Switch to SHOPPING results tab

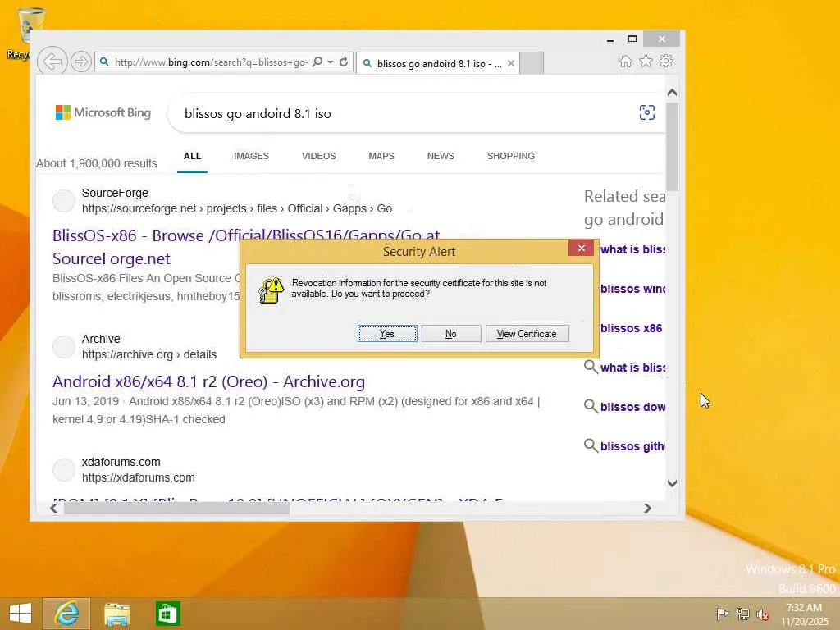[x=510, y=156]
